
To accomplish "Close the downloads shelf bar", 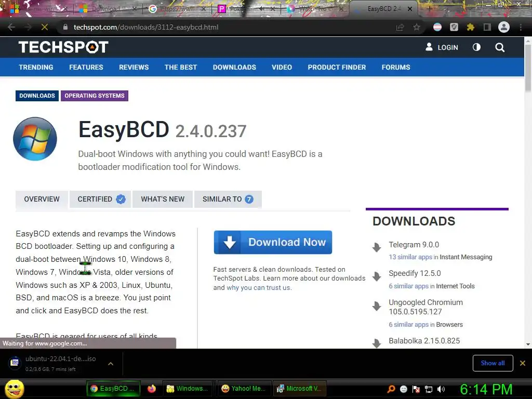I will (x=523, y=363).
